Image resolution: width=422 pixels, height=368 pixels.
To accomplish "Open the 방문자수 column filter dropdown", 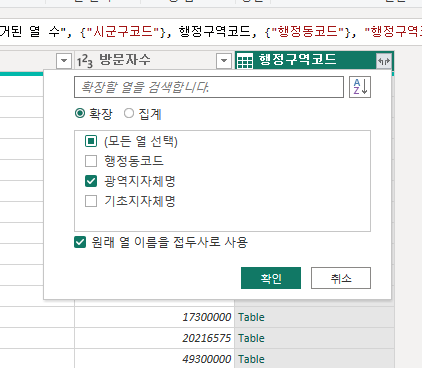I will click(x=224, y=61).
